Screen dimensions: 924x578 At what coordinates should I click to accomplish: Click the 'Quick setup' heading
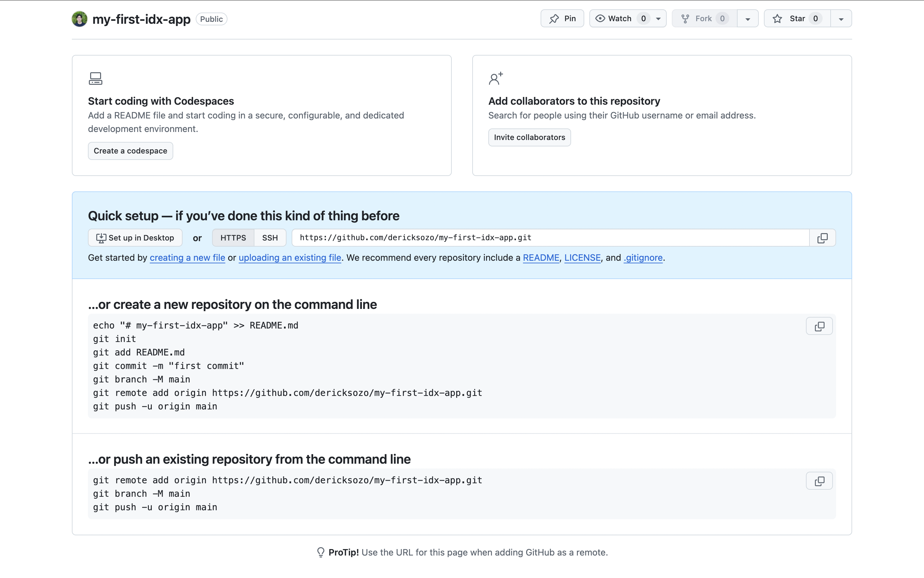pyautogui.click(x=244, y=216)
